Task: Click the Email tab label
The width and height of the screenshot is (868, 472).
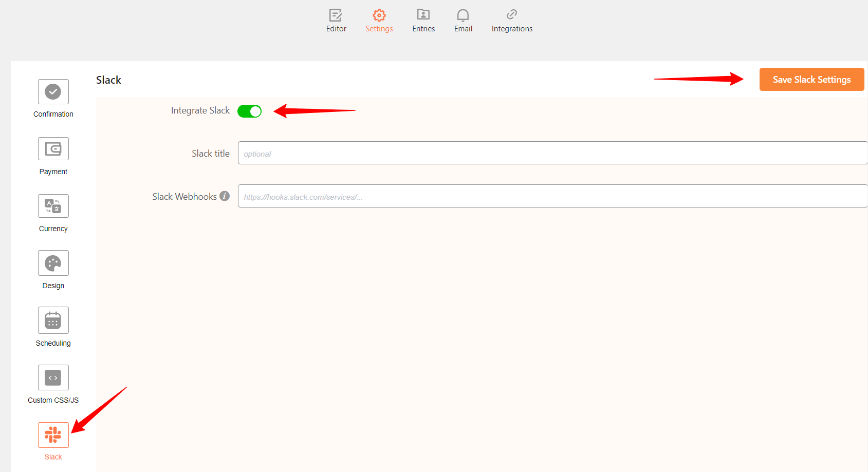Action: (x=463, y=29)
